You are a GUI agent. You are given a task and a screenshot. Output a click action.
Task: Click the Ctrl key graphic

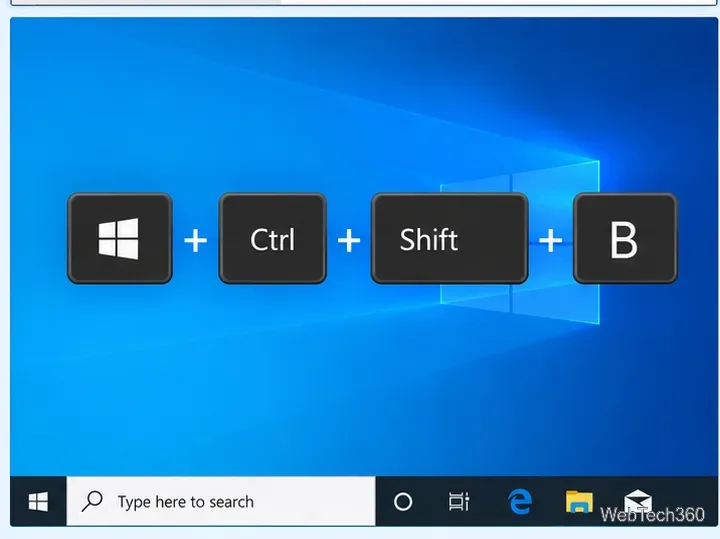click(x=273, y=238)
